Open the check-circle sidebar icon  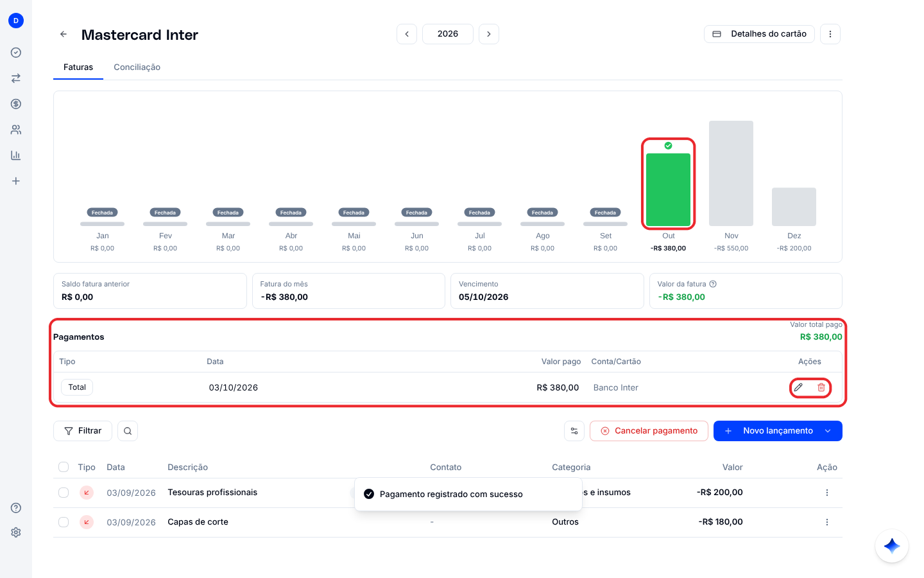(x=16, y=53)
